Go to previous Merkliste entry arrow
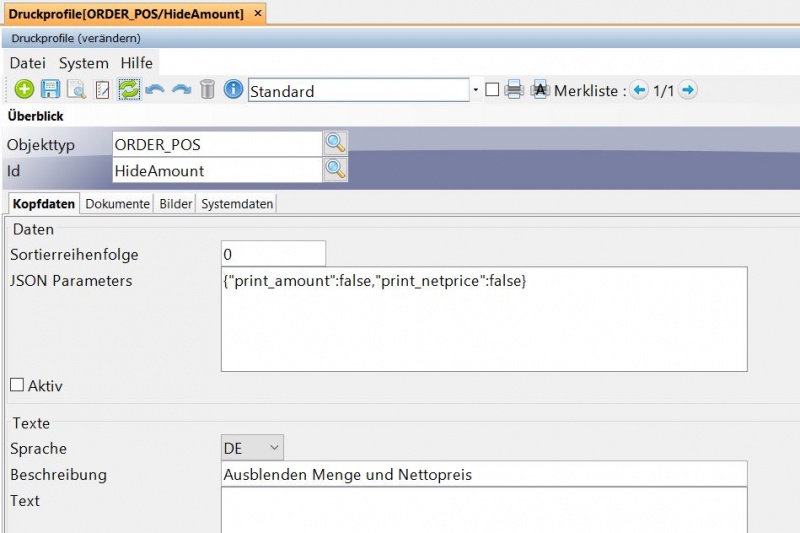Image resolution: width=800 pixels, height=533 pixels. (639, 90)
